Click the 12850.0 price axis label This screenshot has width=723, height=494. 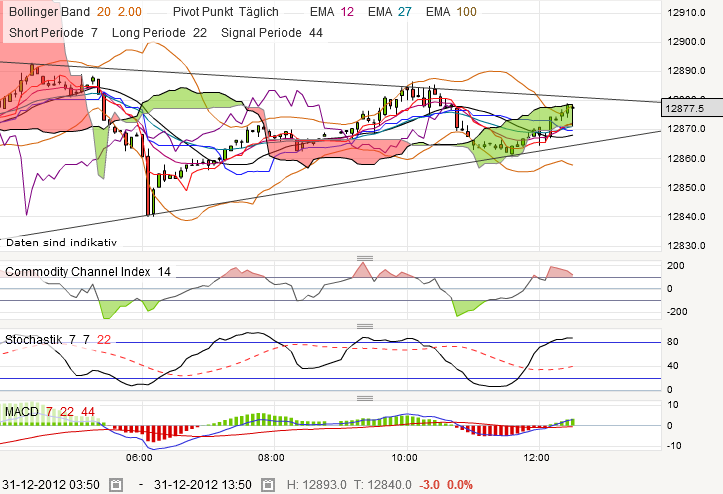coord(686,187)
